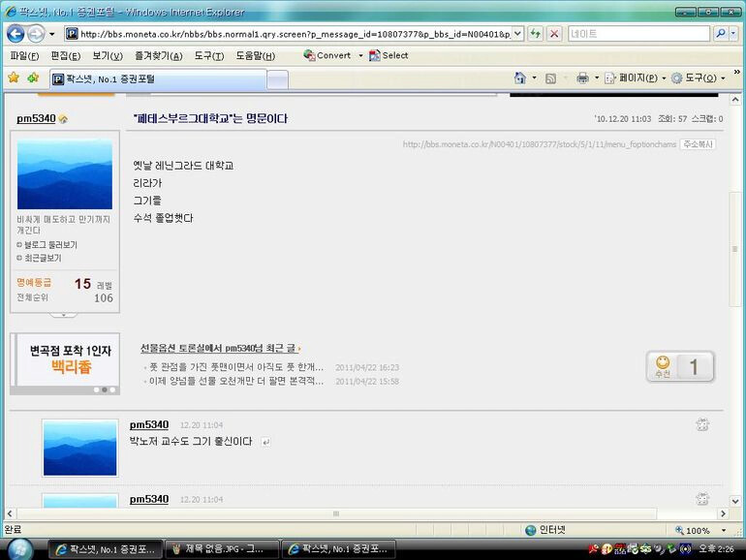Focus the 네이트 search box
746x560 pixels.
638,34
